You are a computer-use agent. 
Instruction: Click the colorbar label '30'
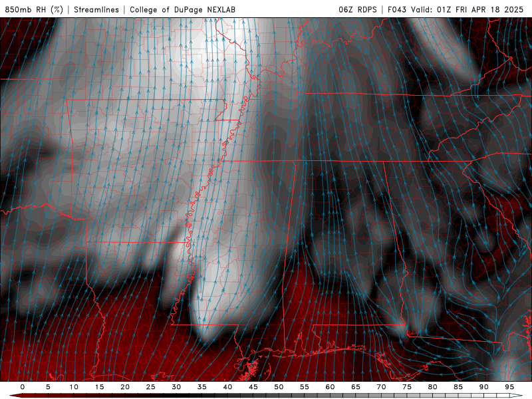(x=176, y=387)
